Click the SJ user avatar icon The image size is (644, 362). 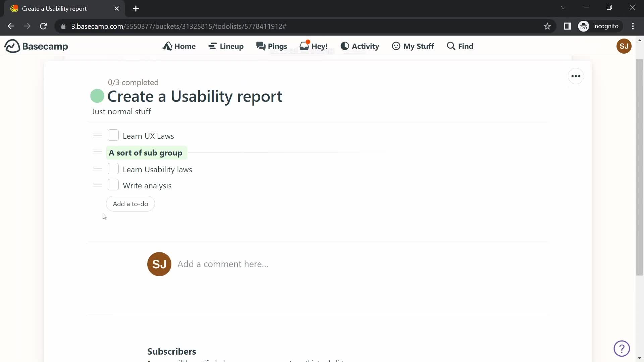[x=624, y=46]
